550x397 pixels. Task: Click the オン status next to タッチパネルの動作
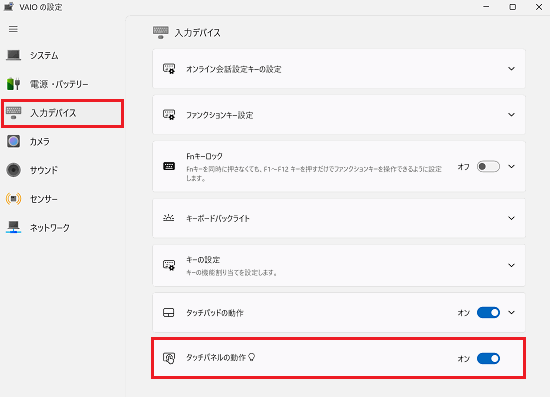463,359
